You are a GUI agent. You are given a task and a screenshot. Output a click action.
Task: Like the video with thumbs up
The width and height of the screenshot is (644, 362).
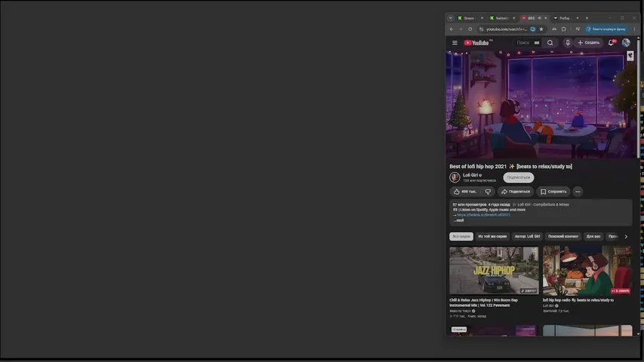click(x=465, y=192)
